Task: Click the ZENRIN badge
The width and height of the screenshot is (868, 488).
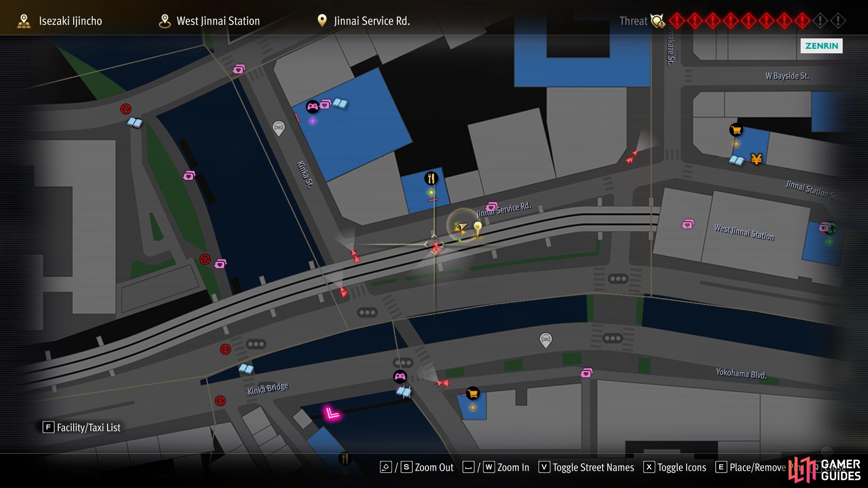Action: pos(821,46)
